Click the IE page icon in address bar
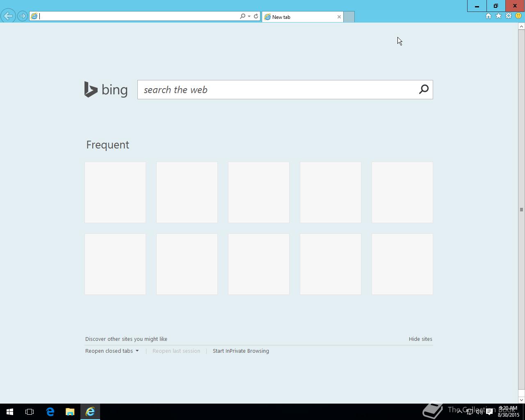Screen dimensions: 525x420 (34, 16)
